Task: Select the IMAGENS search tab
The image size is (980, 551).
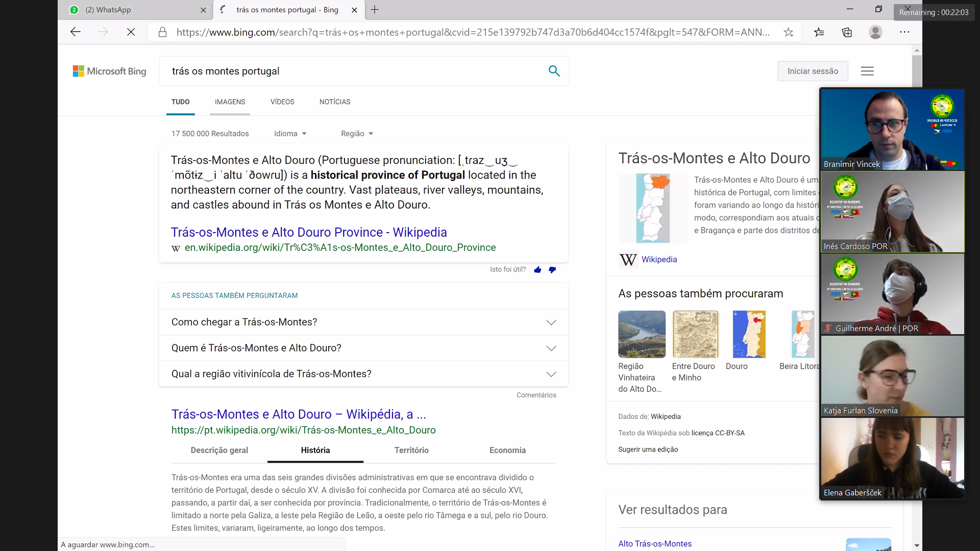Action: (x=230, y=102)
